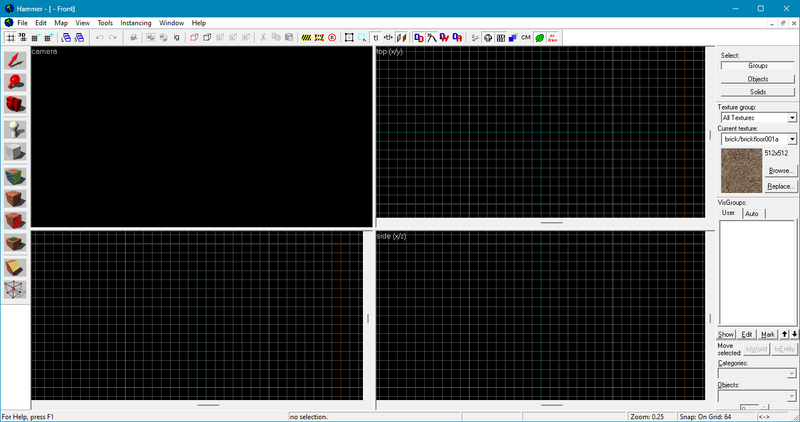
Task: Activate the Vertex editing tool
Action: click(15, 290)
